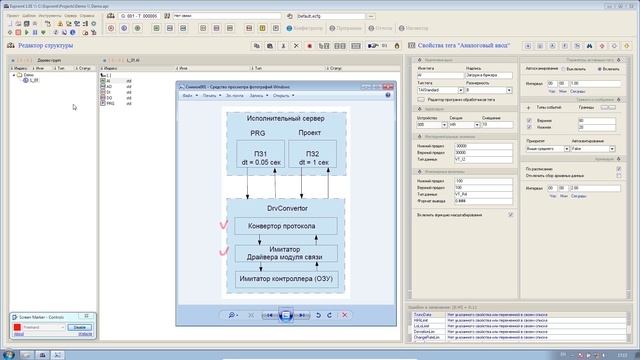Click the paste icon in structure editor toolbar

coord(270,46)
